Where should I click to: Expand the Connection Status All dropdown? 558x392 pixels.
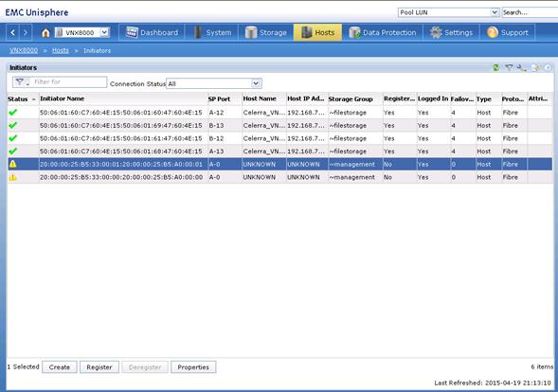pyautogui.click(x=256, y=83)
